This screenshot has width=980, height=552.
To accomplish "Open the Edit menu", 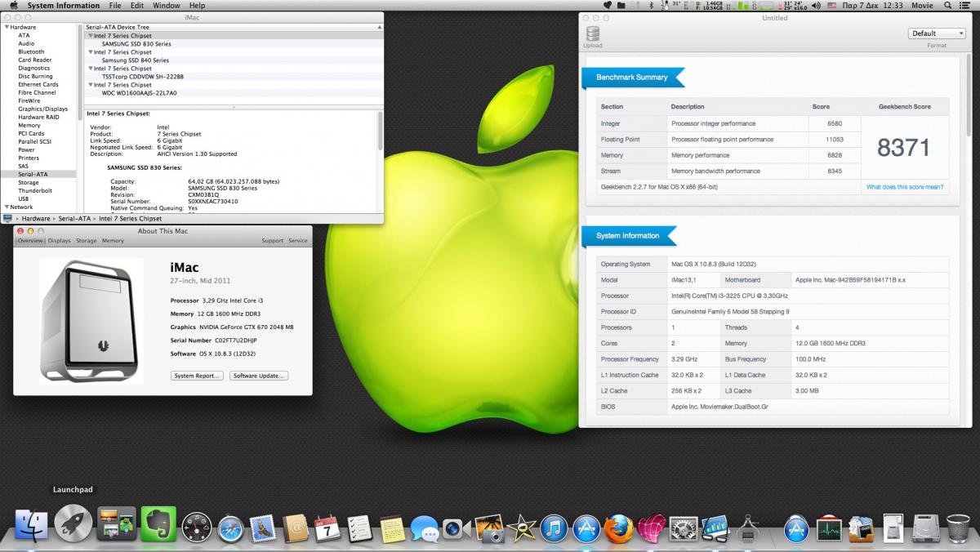I will pos(137,5).
